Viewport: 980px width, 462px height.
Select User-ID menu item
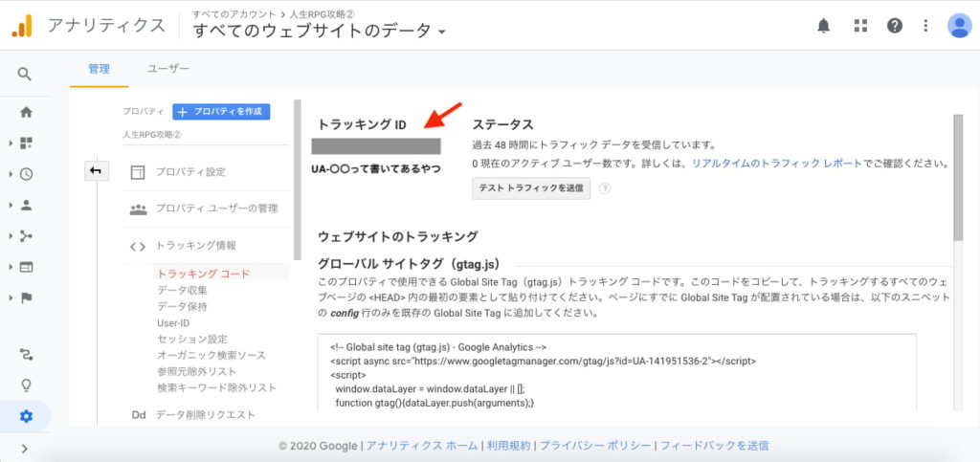point(173,323)
